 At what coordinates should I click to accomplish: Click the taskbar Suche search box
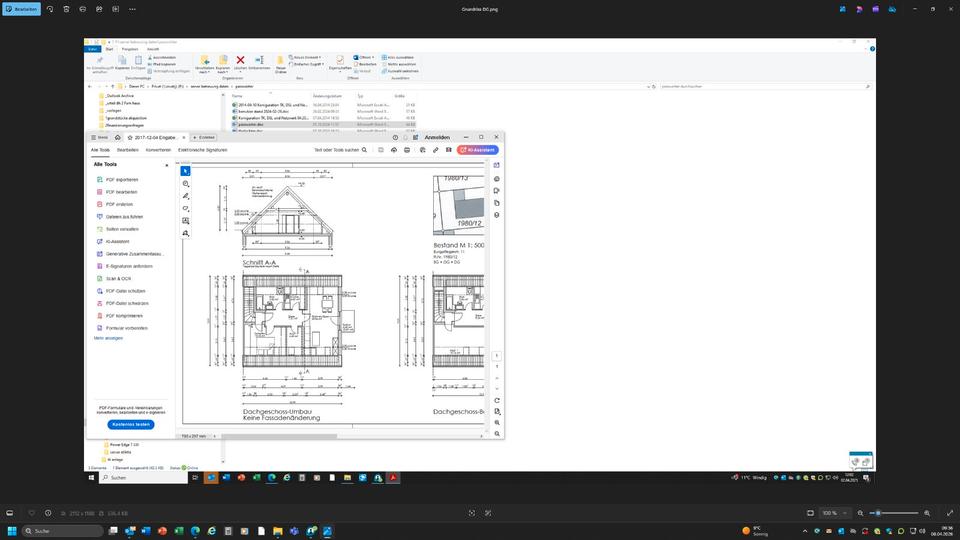[x=62, y=531]
